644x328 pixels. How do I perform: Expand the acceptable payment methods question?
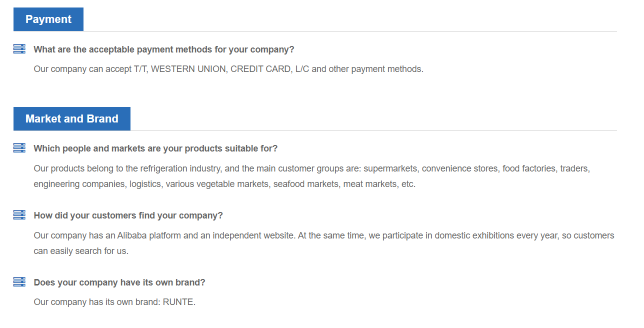click(x=164, y=49)
